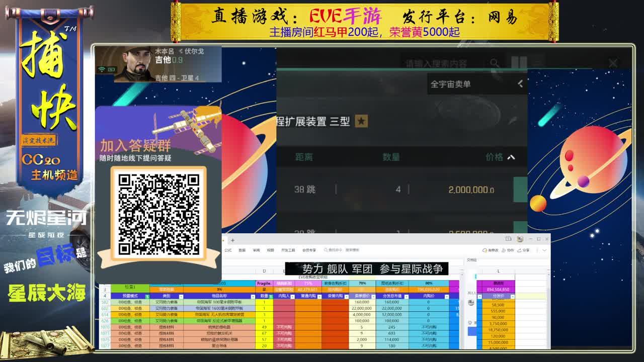Click the 查找命令 search icon in the WPS ribbon
Screen dimensions: 644x362
click(325, 250)
